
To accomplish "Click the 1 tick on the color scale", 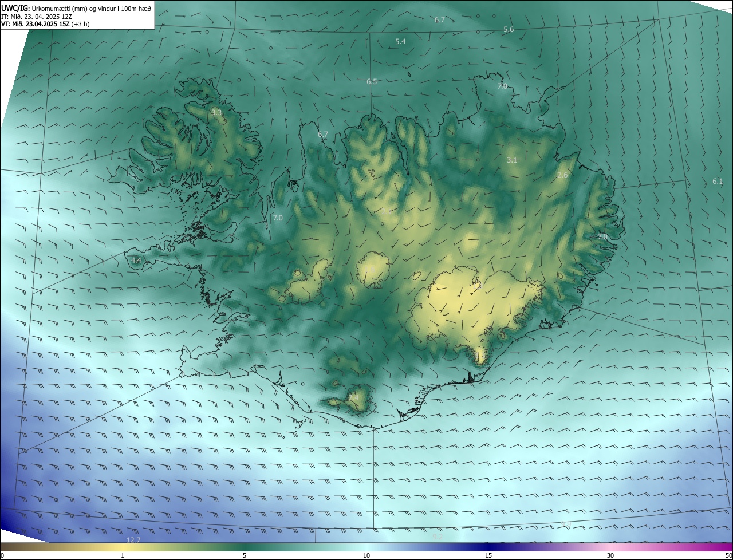I will click(x=123, y=555).
